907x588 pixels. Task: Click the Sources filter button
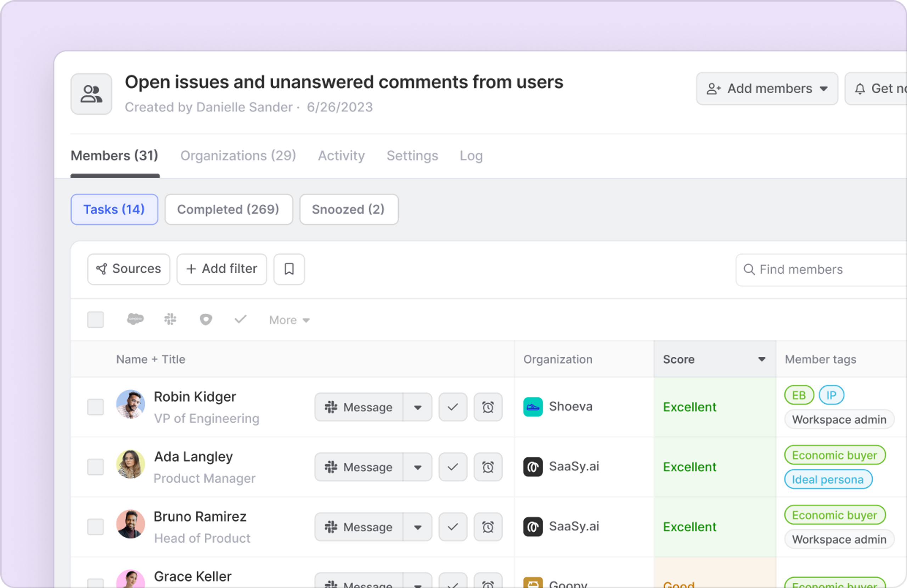tap(128, 269)
